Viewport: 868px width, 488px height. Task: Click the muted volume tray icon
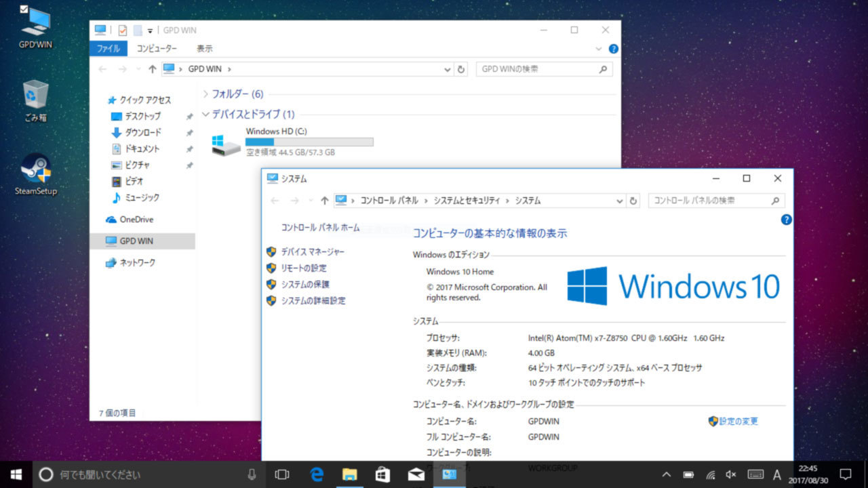tap(731, 474)
